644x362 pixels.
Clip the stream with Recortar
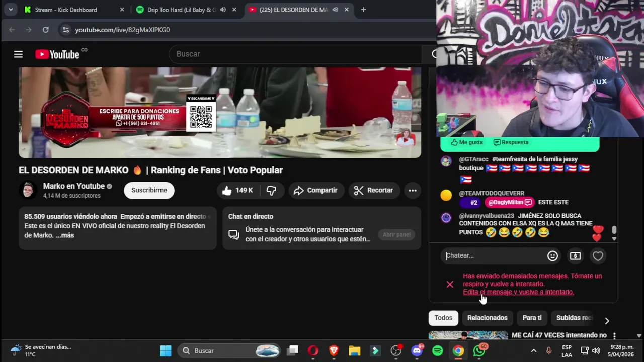373,190
